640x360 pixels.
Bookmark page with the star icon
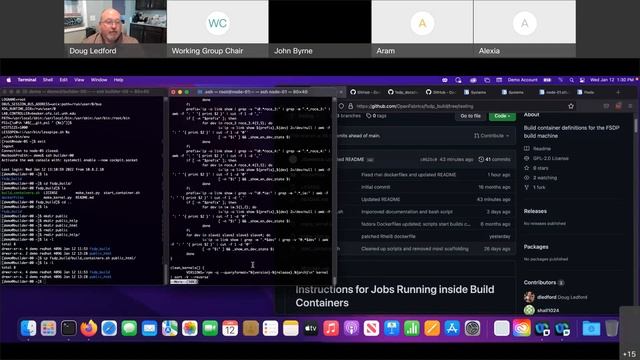click(x=571, y=106)
